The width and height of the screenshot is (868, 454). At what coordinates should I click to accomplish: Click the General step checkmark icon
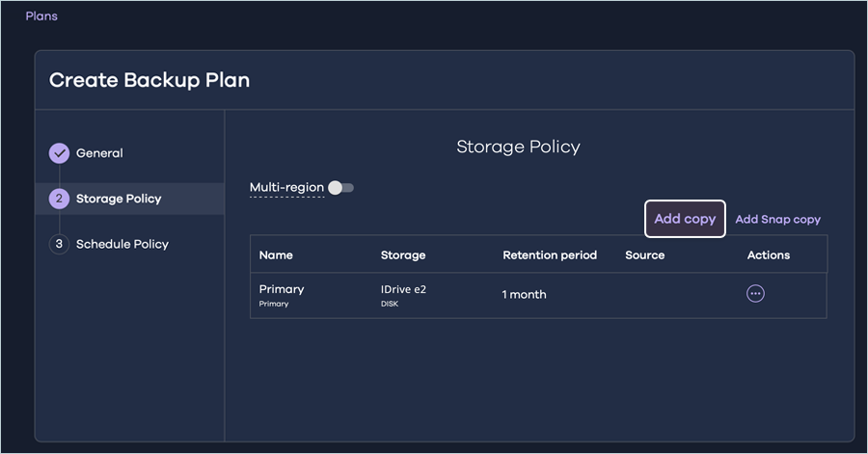click(x=59, y=153)
